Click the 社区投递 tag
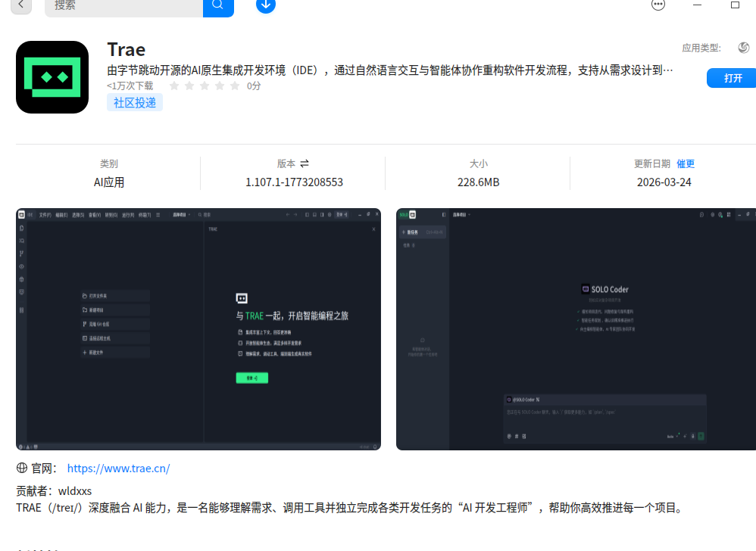Viewport: 756px width, 551px height. pyautogui.click(x=135, y=103)
